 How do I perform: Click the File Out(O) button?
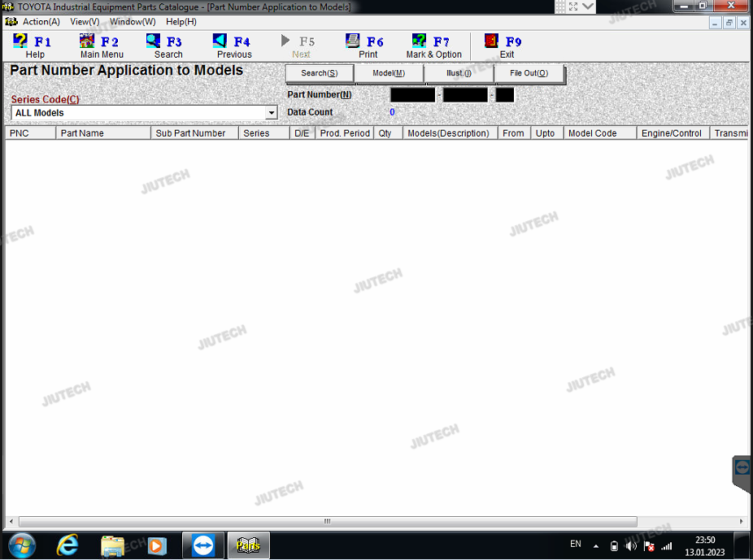click(529, 73)
